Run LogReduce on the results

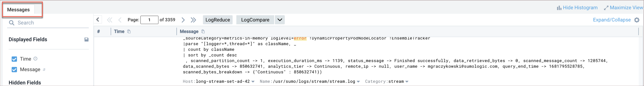pyautogui.click(x=218, y=20)
